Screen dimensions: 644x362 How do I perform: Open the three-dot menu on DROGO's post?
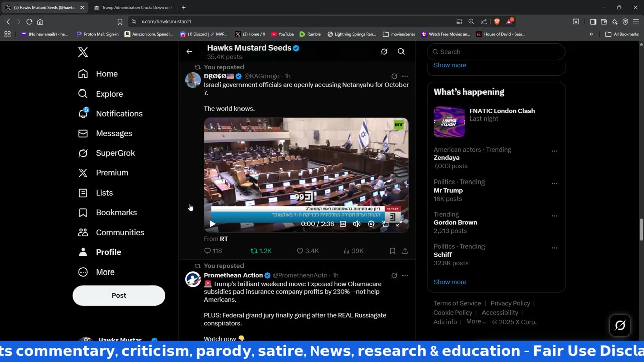coord(405,76)
